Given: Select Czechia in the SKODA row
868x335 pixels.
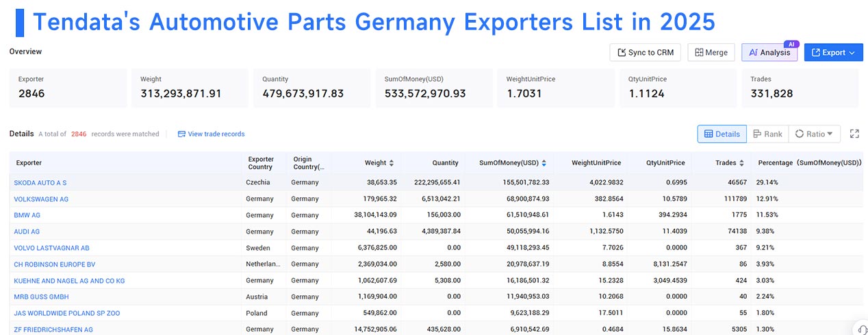Looking at the screenshot, I should point(258,183).
